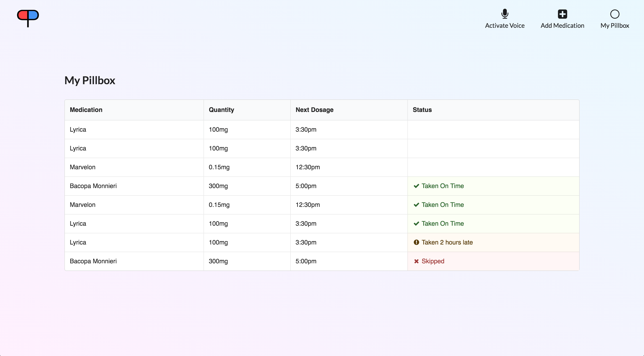Select the first Lyrica row name
The image size is (644, 356).
click(x=78, y=129)
